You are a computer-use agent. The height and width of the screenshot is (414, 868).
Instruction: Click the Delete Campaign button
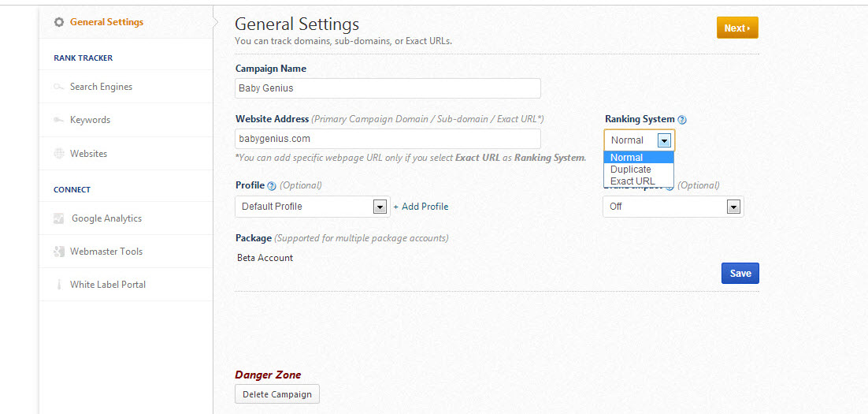277,394
